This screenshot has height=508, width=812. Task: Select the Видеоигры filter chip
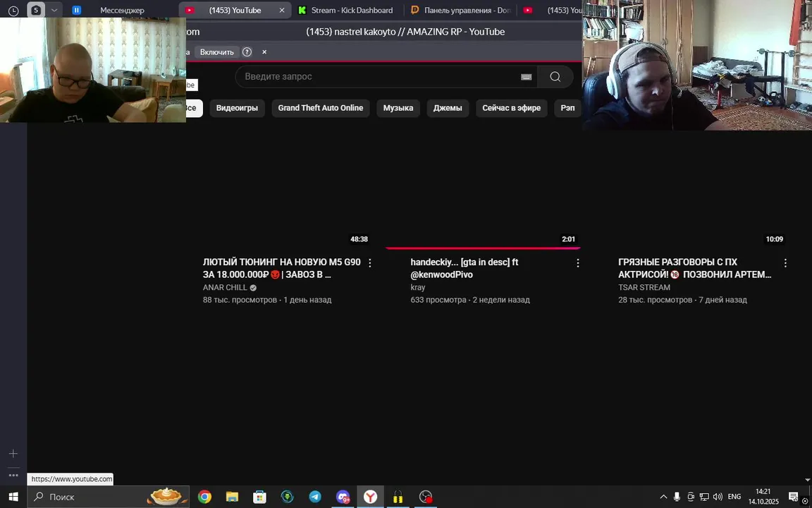tap(237, 108)
